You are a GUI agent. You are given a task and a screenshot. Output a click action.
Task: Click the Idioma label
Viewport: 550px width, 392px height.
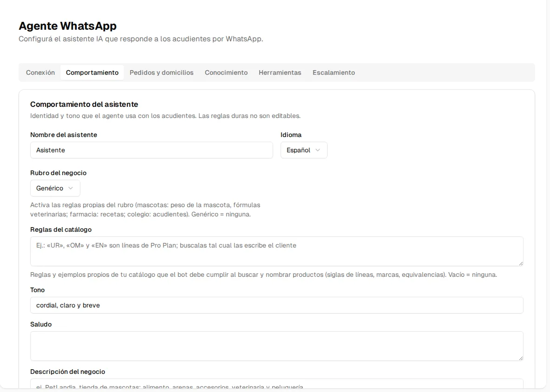291,135
